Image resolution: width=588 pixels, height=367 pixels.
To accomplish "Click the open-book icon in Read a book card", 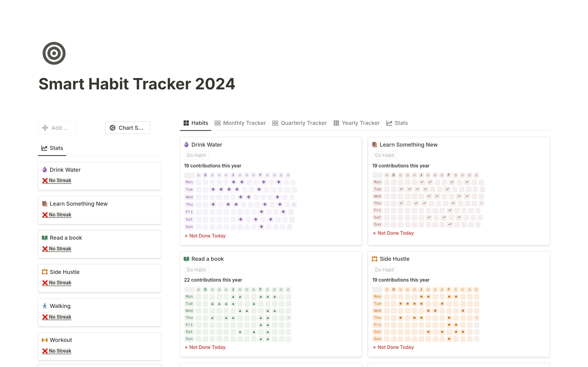I will [187, 259].
